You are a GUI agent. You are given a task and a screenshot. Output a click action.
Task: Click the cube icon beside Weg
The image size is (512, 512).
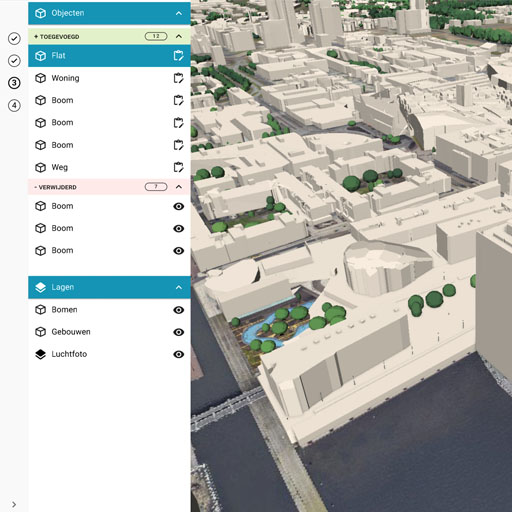(x=40, y=167)
